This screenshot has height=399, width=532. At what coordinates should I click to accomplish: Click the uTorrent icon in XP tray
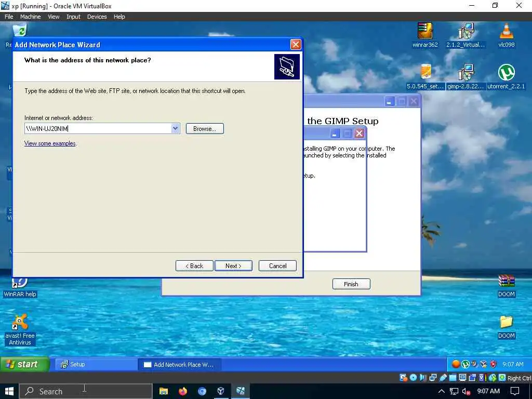tap(465, 364)
